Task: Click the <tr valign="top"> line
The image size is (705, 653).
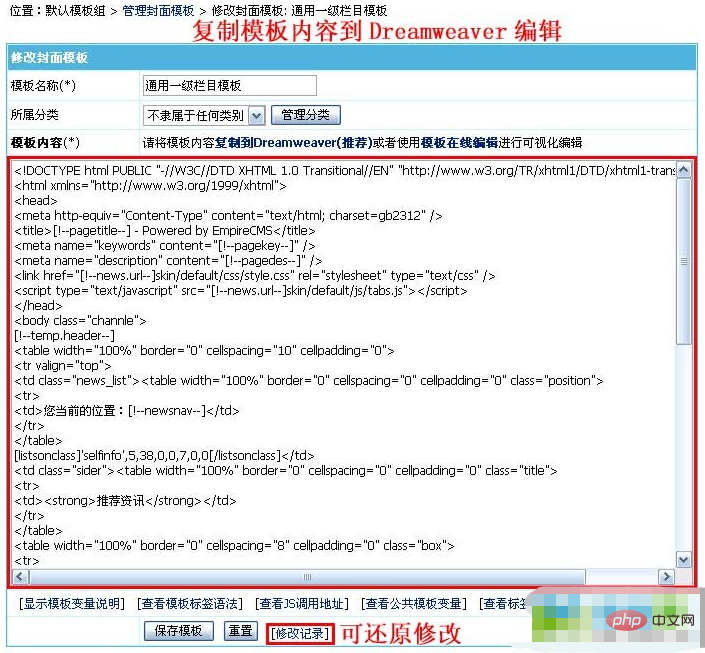Action: pyautogui.click(x=62, y=366)
